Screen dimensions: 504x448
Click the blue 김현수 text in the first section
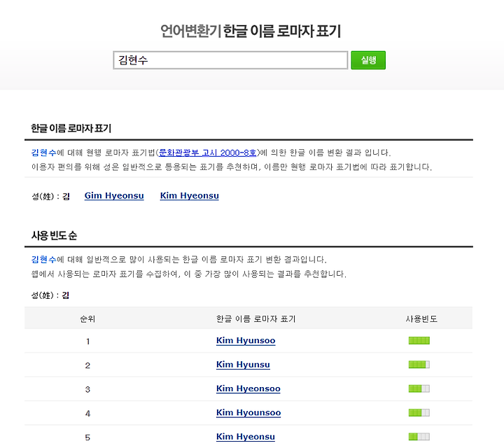click(x=43, y=153)
